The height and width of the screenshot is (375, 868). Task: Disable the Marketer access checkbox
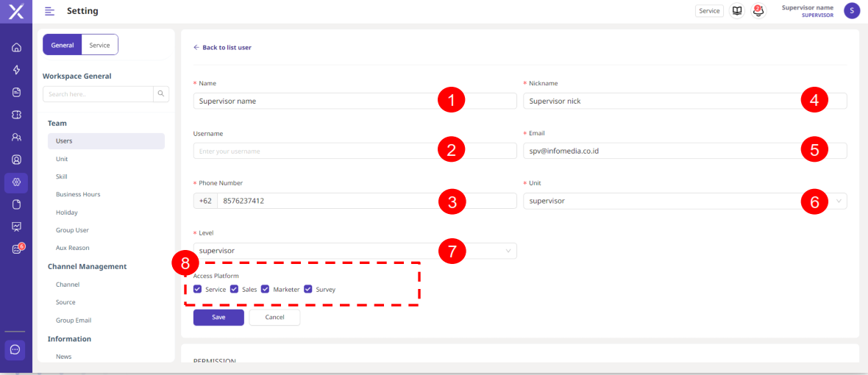click(x=266, y=289)
